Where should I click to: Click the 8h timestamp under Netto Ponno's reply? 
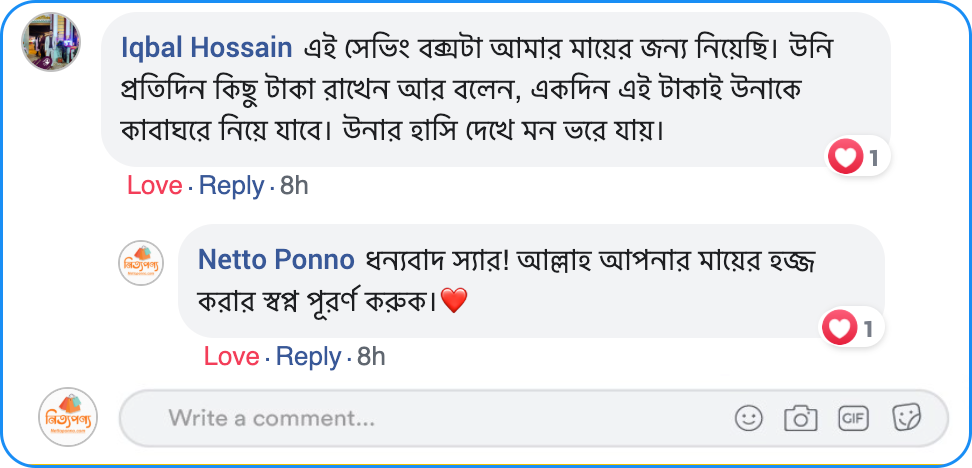(371, 357)
